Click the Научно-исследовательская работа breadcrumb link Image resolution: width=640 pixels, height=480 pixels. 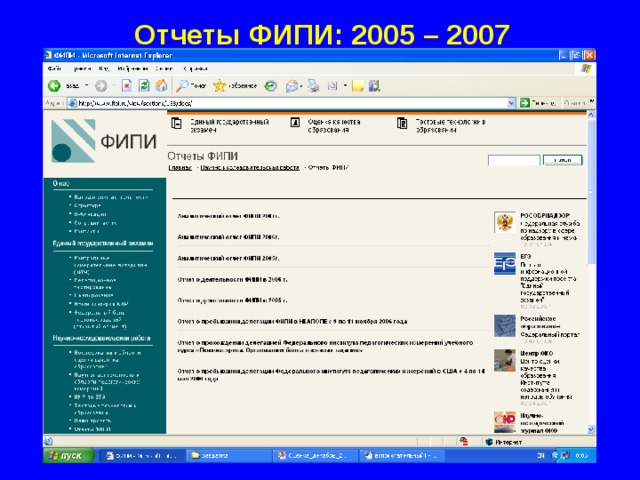(x=250, y=168)
